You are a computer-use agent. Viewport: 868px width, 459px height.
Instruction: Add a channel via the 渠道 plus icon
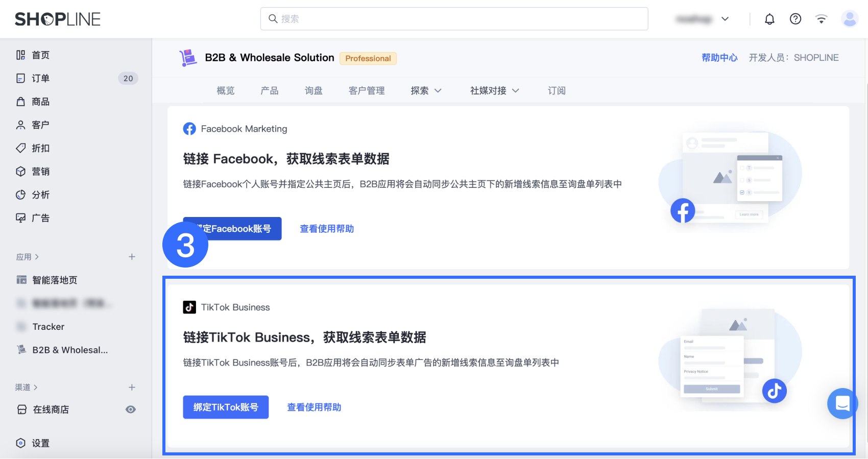coord(132,388)
